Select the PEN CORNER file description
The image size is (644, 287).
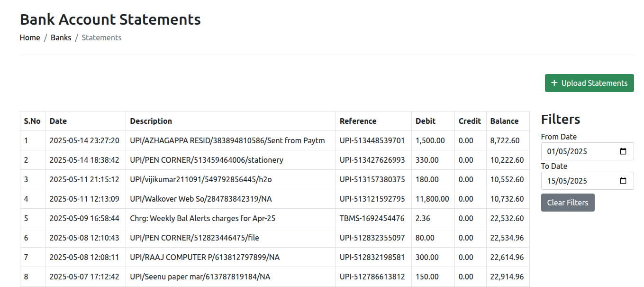[195, 238]
